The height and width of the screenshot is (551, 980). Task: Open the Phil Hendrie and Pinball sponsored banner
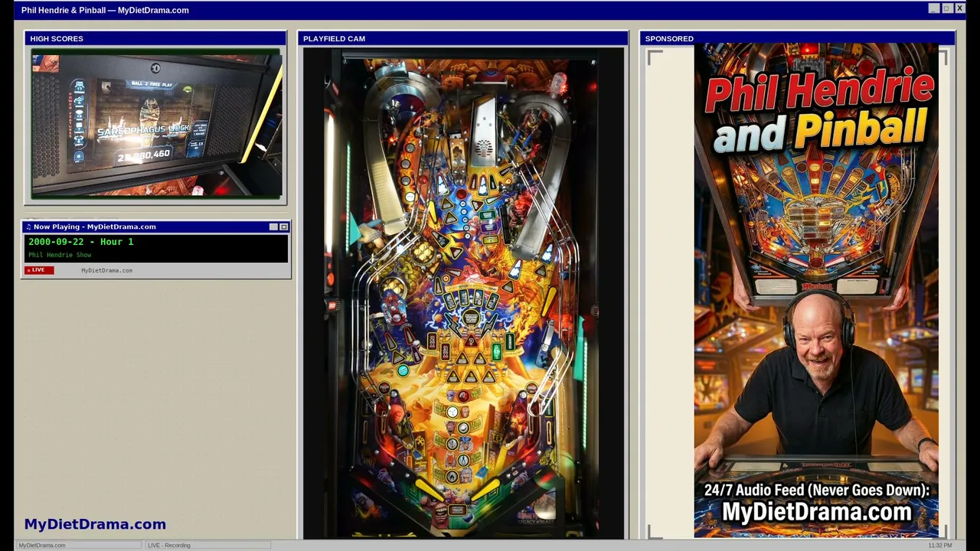tap(816, 291)
